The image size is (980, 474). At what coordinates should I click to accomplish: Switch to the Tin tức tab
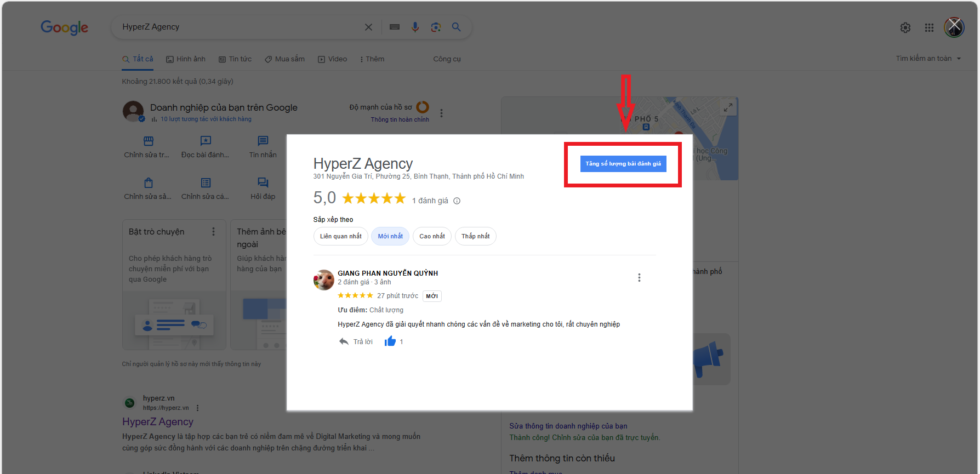coord(235,59)
